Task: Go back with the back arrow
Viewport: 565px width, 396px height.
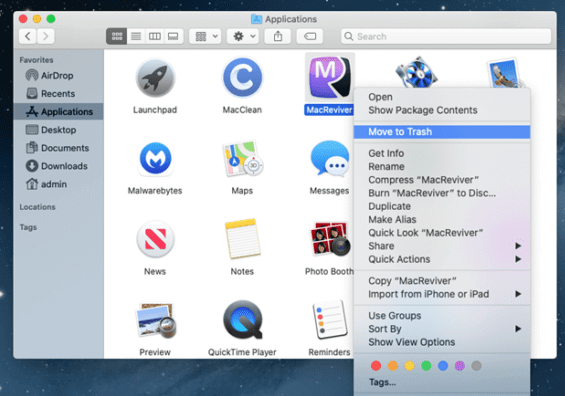Action: click(28, 36)
